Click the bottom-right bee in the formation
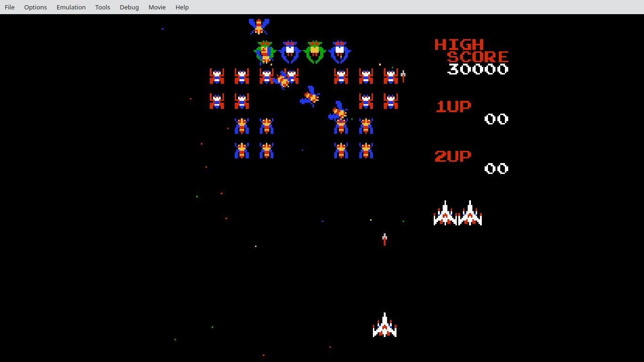This screenshot has width=644, height=362. [366, 151]
